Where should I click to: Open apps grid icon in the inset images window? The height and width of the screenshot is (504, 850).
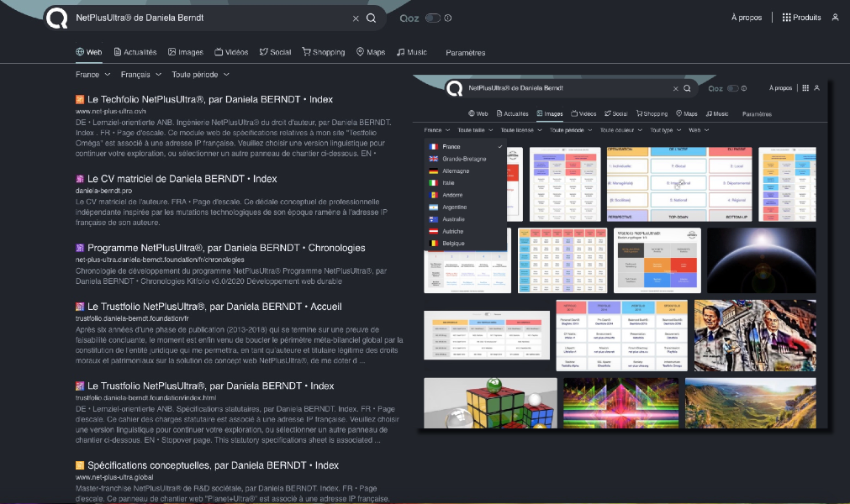click(805, 87)
